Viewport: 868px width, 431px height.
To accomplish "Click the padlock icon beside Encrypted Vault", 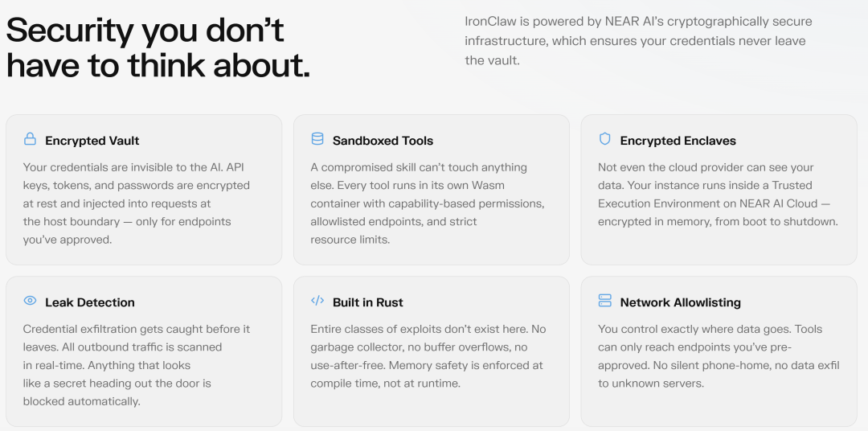I will tap(30, 139).
